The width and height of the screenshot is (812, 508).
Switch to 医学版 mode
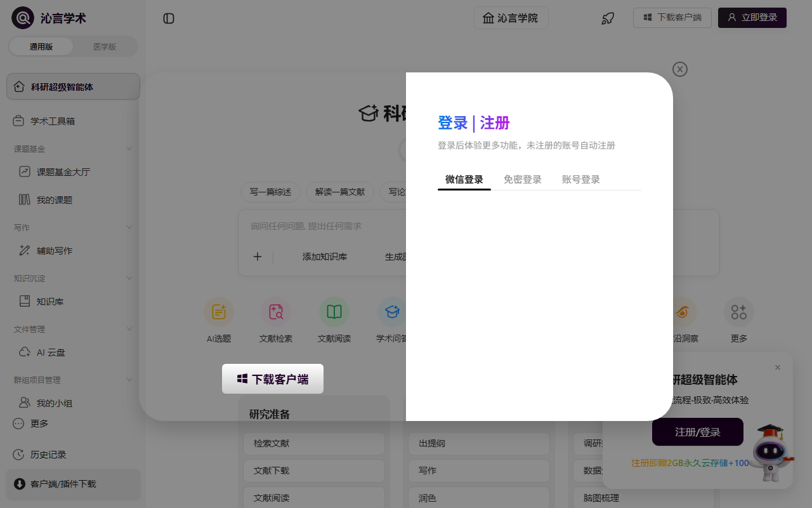(105, 46)
